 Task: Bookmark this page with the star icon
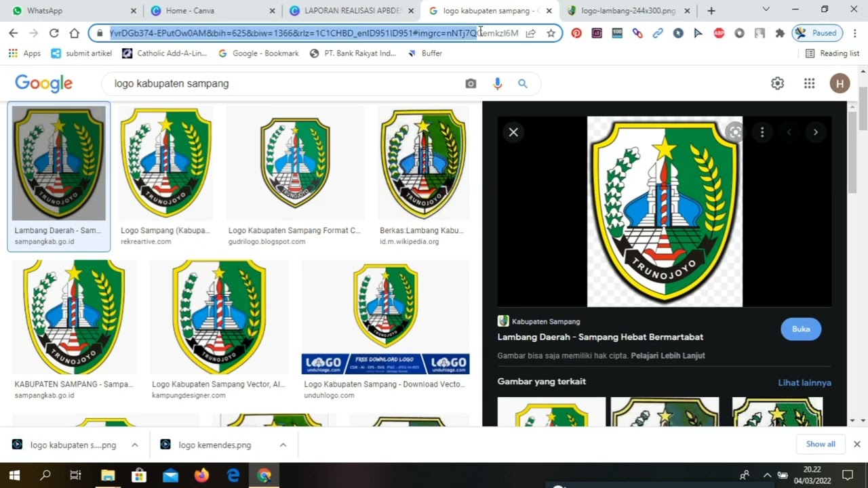click(x=551, y=33)
